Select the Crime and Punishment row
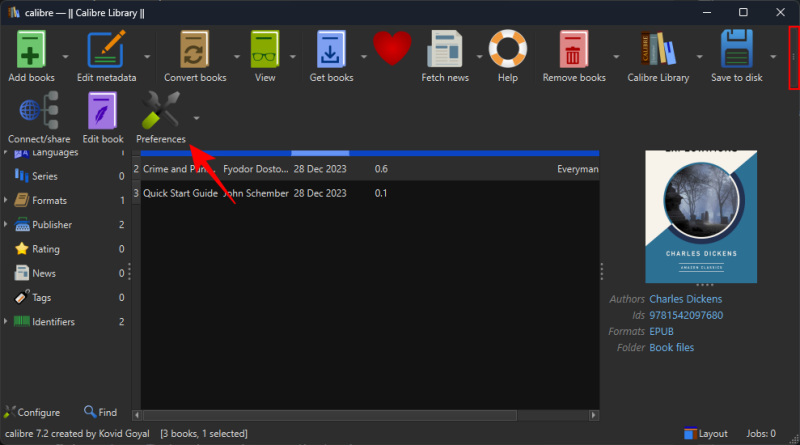The image size is (800, 445). point(366,169)
